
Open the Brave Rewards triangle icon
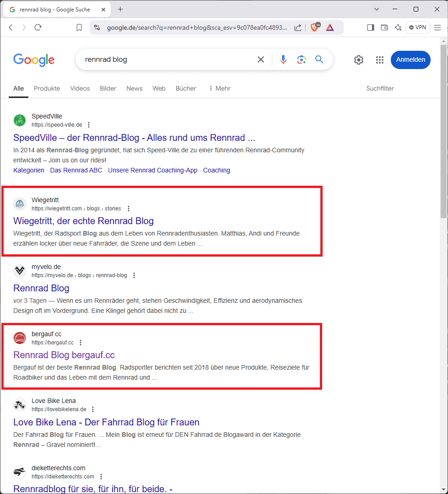point(330,27)
